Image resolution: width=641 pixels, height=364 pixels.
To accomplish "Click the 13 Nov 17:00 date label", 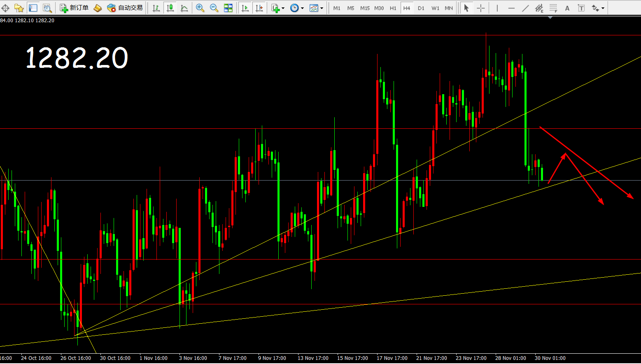I will (x=313, y=358).
